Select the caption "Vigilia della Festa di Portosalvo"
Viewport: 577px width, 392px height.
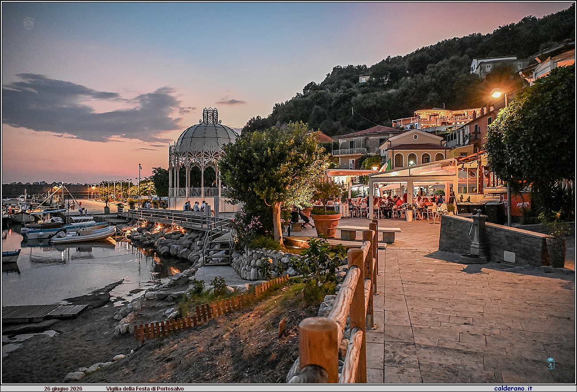click(145, 388)
